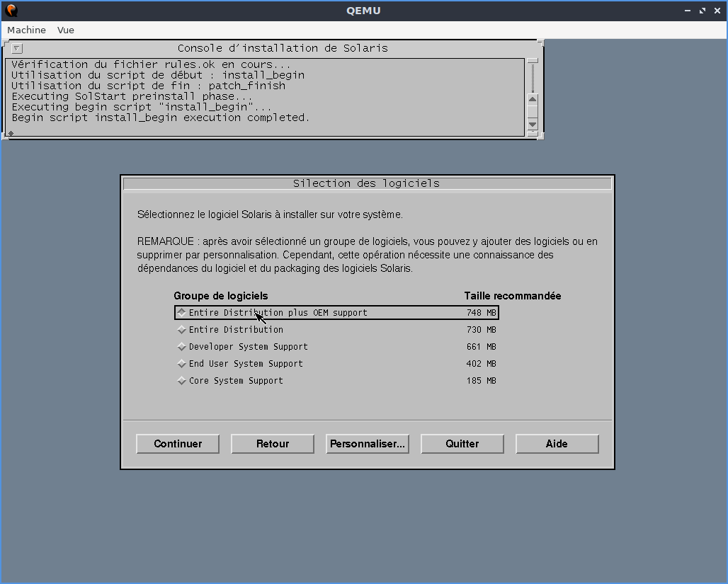Click the Silection des logiciels dialog title

click(x=366, y=183)
